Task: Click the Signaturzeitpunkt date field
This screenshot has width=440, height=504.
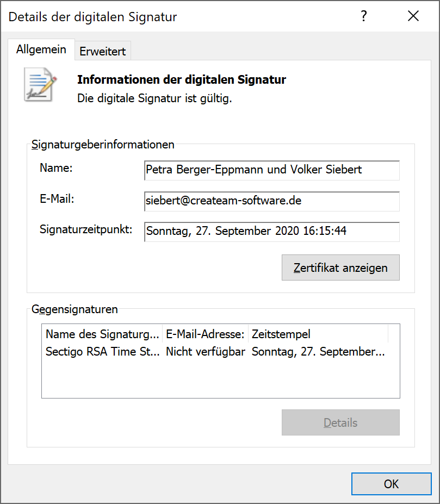Action: [x=271, y=231]
